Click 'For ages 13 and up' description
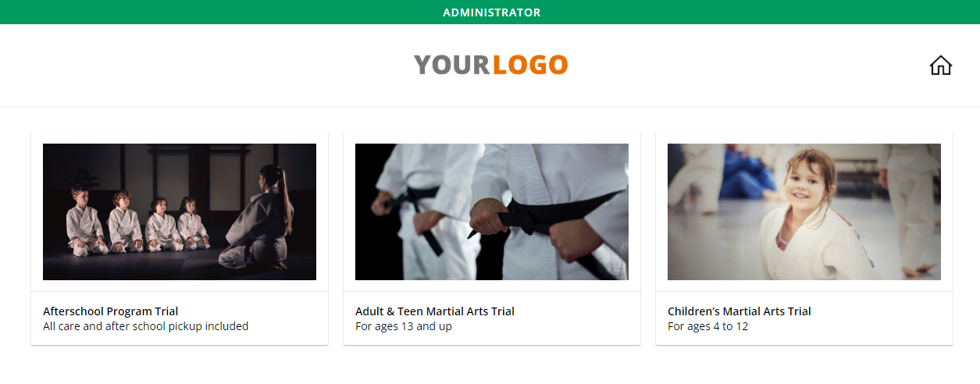 coord(404,326)
